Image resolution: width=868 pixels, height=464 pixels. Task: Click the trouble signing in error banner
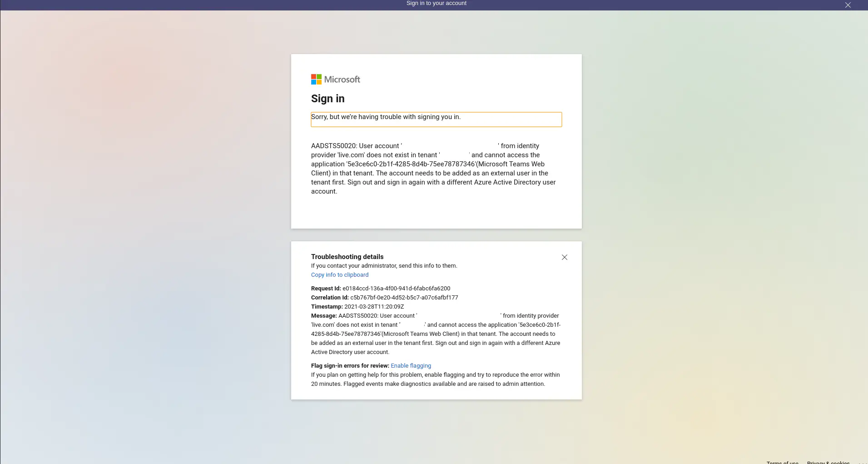coord(436,119)
